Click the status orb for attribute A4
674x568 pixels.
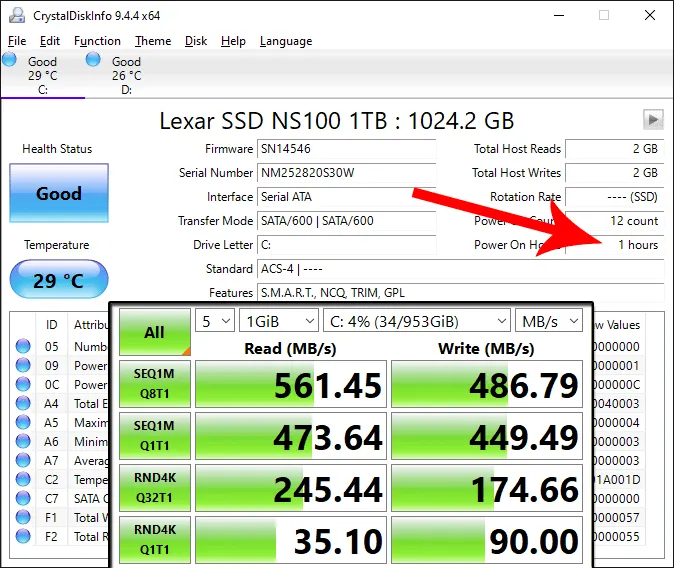[x=23, y=403]
